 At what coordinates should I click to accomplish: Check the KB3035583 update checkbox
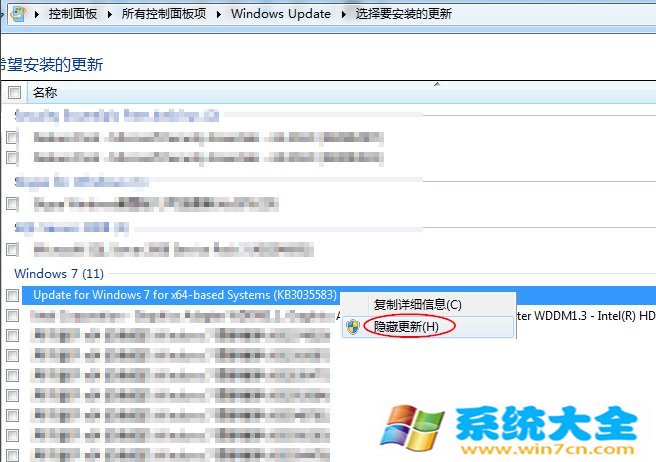[x=13, y=295]
